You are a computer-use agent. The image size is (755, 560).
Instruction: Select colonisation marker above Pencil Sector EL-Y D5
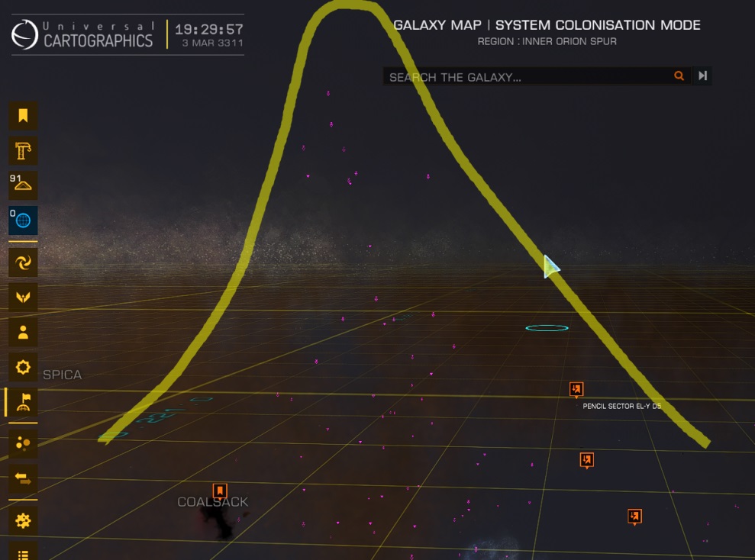coord(576,389)
